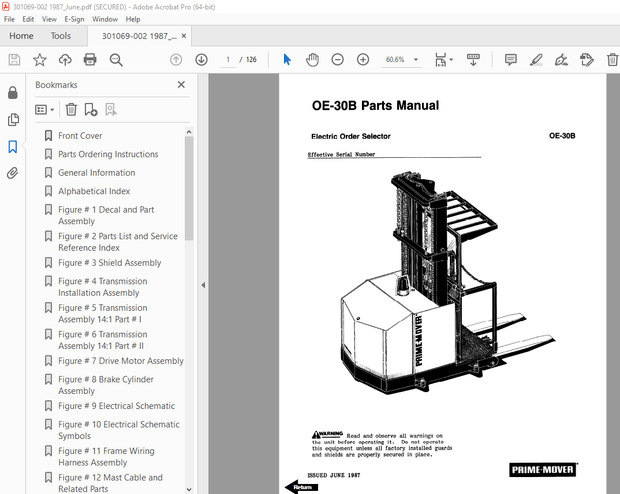Open Figure # 3 Shield Assembly bookmark

[110, 263]
